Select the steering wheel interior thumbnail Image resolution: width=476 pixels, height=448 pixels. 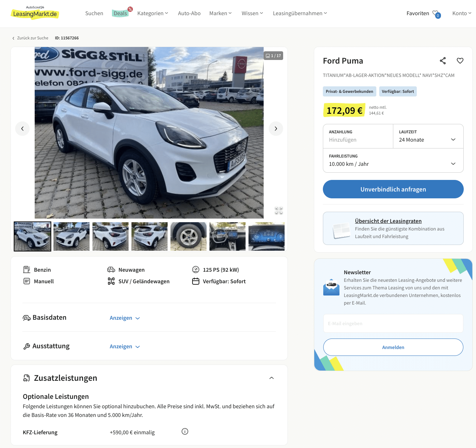[228, 236]
